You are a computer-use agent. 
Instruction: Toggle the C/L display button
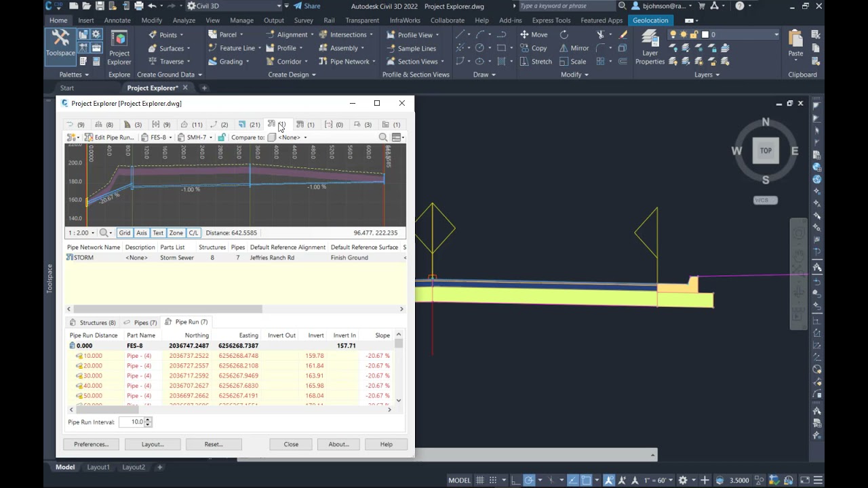(193, 233)
